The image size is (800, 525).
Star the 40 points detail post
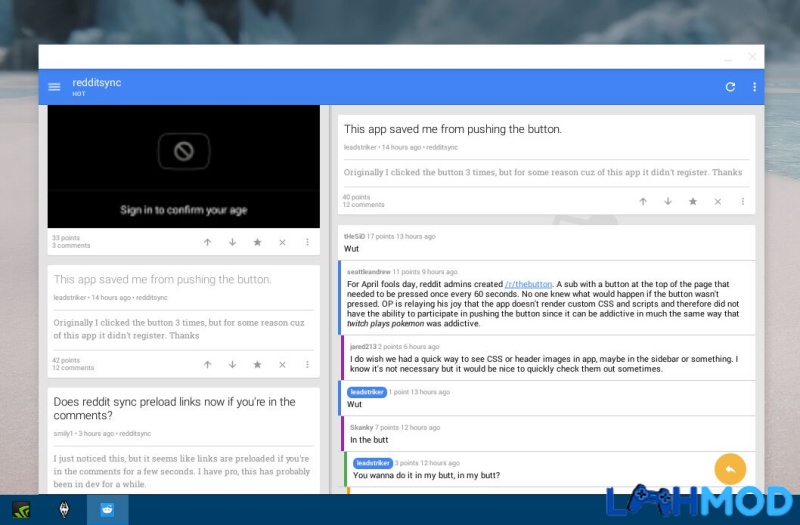pyautogui.click(x=693, y=201)
